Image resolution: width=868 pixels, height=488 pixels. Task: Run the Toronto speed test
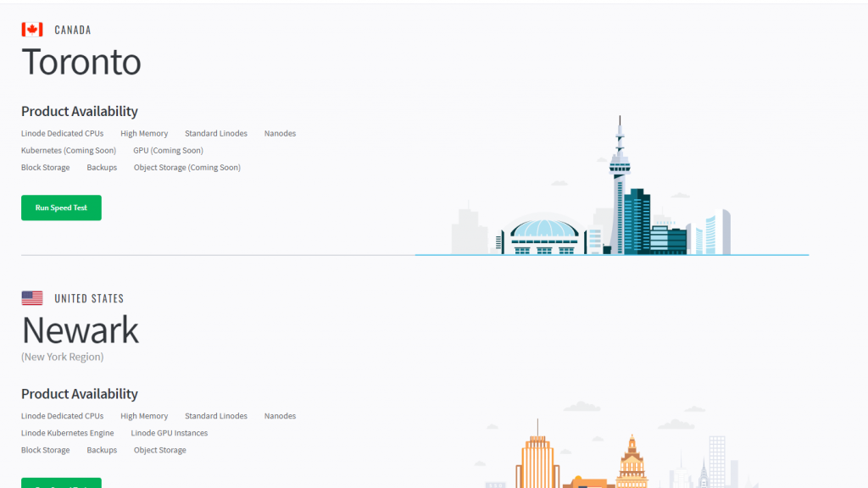click(61, 208)
